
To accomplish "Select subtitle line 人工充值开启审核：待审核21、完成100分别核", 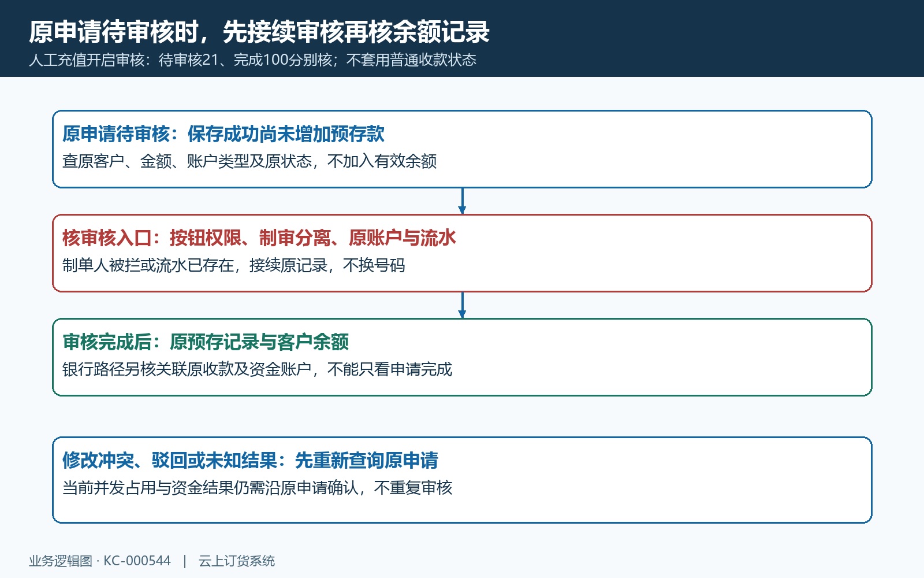I will pyautogui.click(x=181, y=60).
